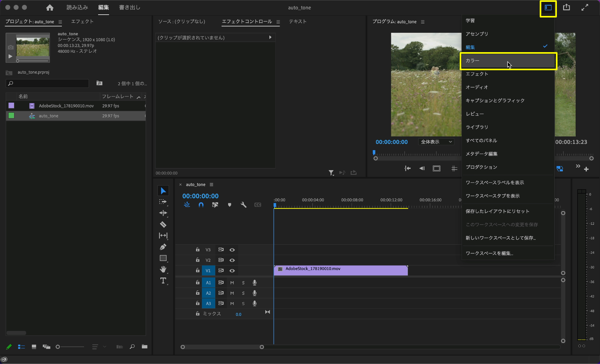Switch to the 書き出し tab
Viewport: 600px width, 364px height.
pos(129,7)
